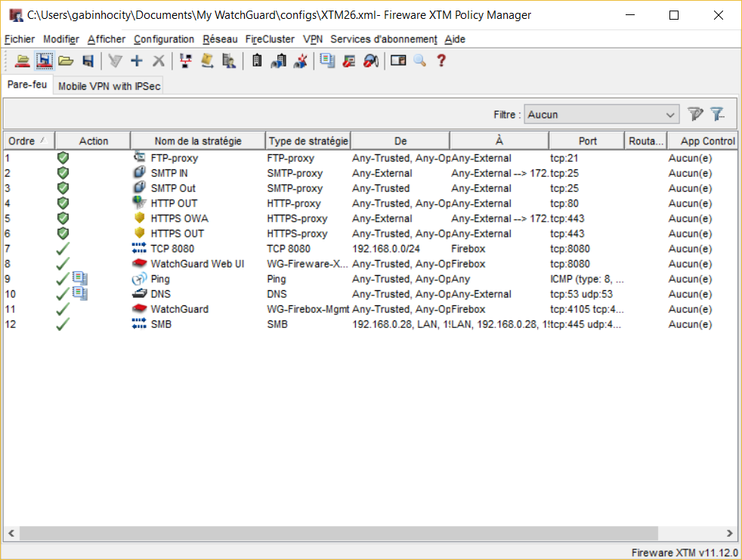
Task: Click the yellow note with arrow icon
Action: pos(207,60)
